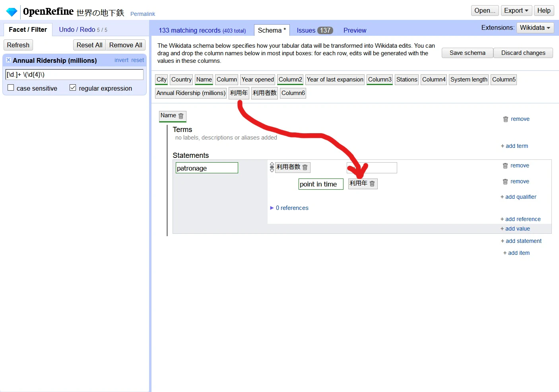Viewport: 559px width, 392px height.
Task: Show the 133 matching records tab
Action: [202, 31]
